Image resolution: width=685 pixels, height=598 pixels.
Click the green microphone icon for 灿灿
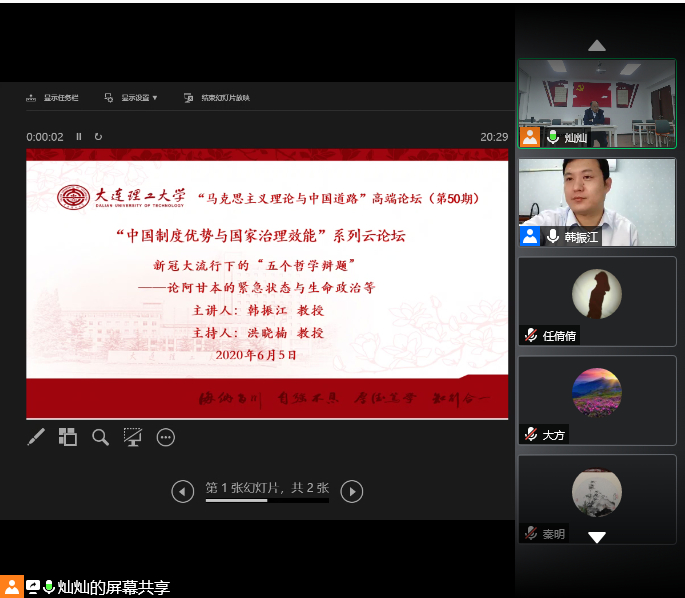(x=553, y=137)
